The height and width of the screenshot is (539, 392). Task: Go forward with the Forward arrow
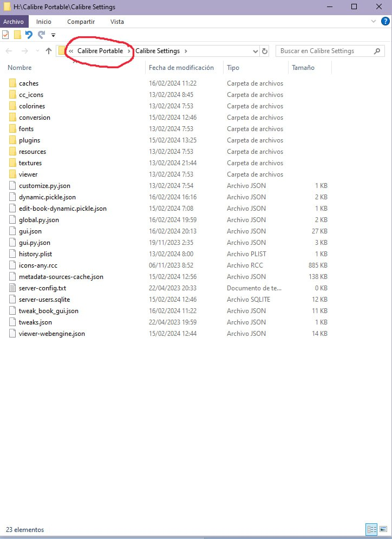point(25,51)
